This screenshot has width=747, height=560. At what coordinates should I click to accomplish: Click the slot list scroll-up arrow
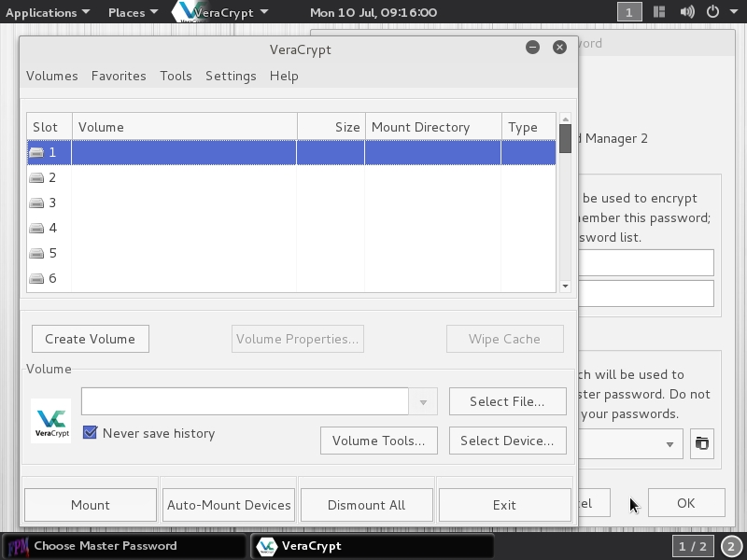point(566,119)
